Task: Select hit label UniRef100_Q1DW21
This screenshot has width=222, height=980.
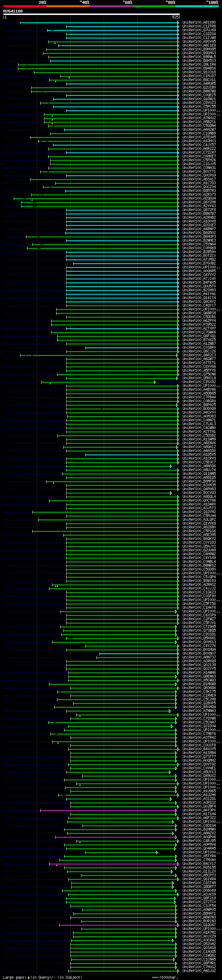Action: 199,99
